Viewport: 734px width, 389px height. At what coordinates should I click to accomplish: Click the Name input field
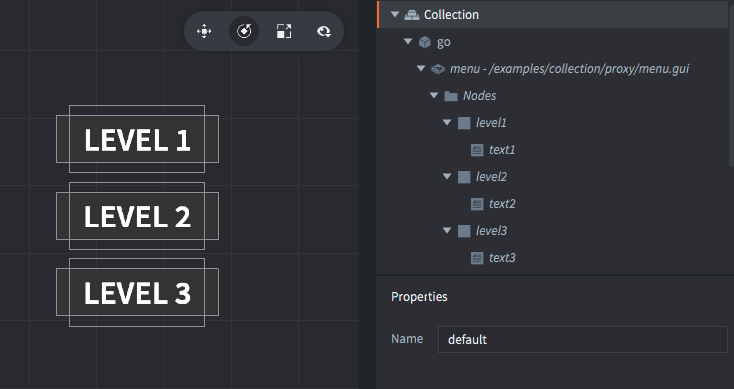pos(582,339)
